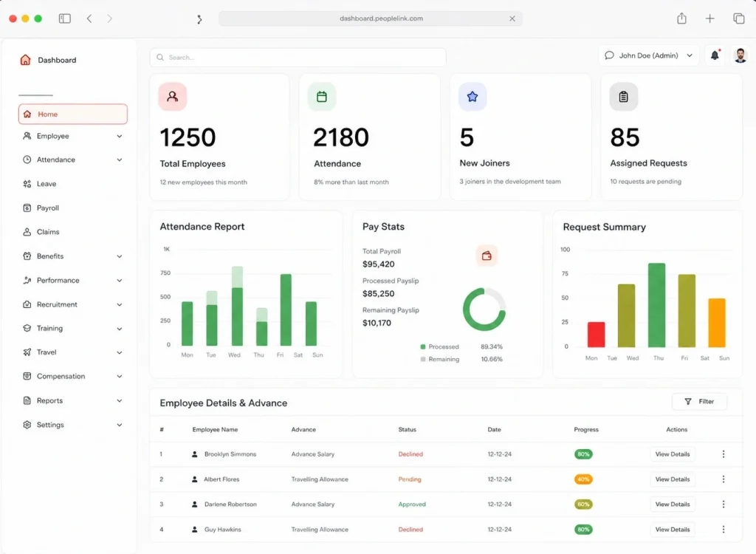756x554 pixels.
Task: Open Travel section label in sidebar
Action: (x=47, y=352)
